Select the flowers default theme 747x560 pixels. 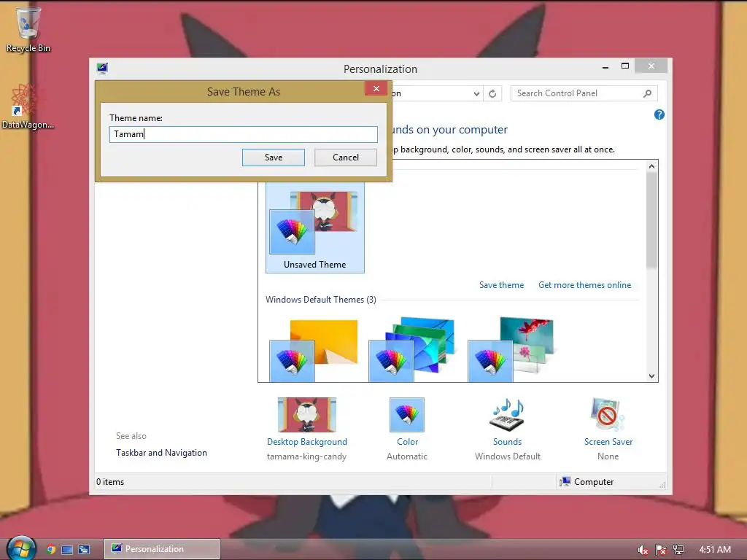click(511, 349)
